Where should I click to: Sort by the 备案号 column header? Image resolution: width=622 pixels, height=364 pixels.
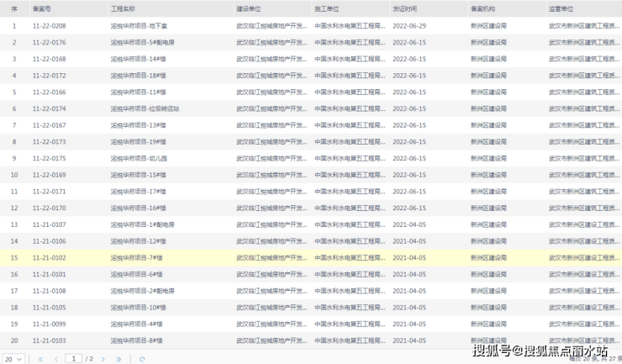click(x=42, y=8)
